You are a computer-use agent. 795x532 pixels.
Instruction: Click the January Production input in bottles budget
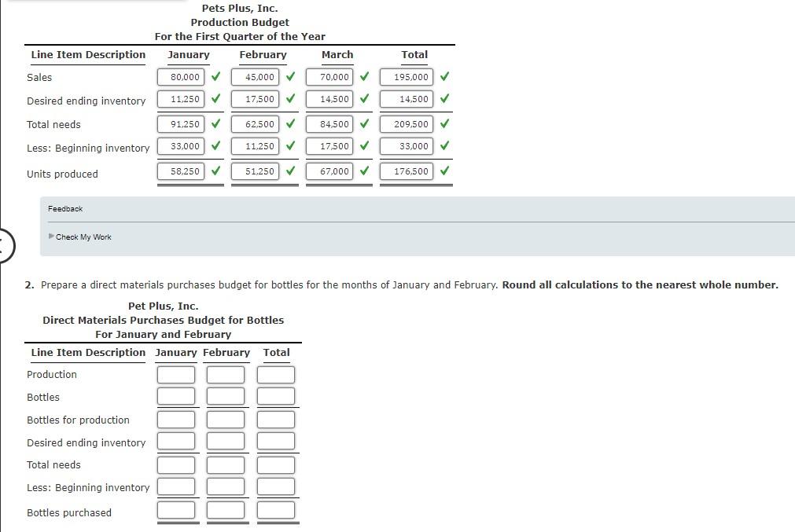pyautogui.click(x=176, y=374)
